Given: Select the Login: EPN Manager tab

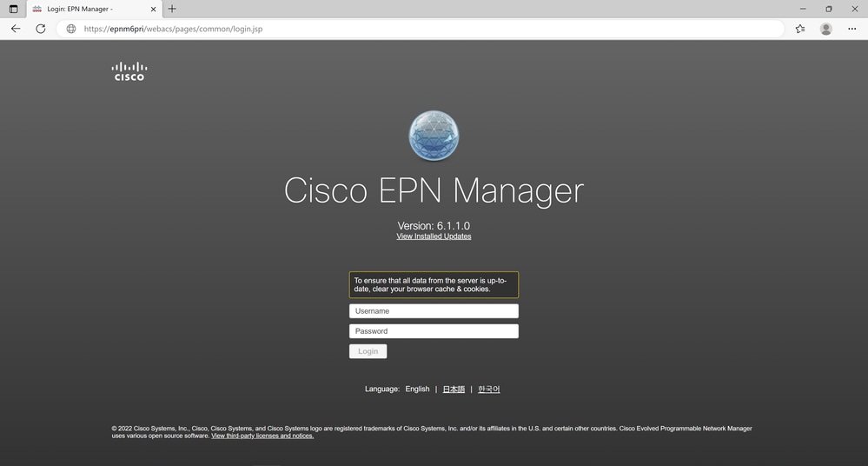Looking at the screenshot, I should pos(94,9).
